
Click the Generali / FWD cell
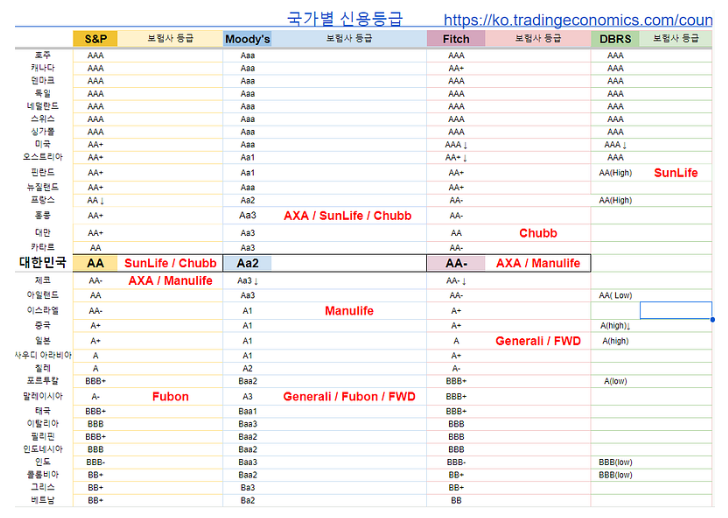click(x=538, y=341)
